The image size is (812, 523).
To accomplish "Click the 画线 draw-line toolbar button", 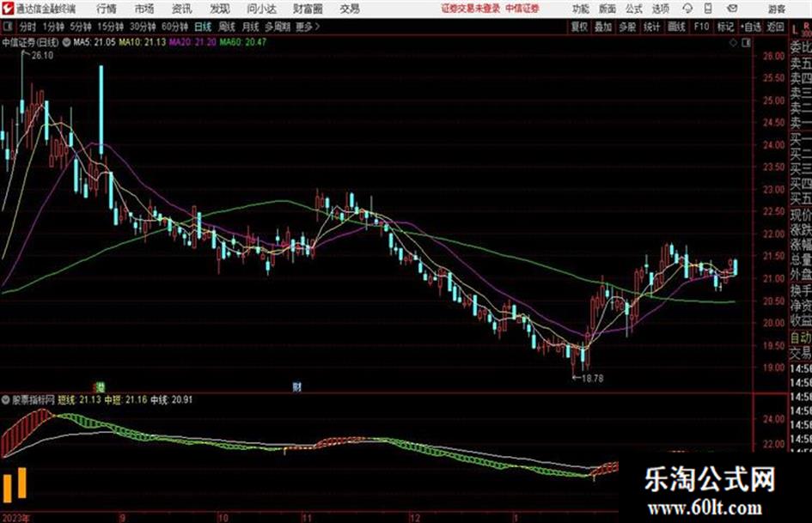I will [676, 27].
